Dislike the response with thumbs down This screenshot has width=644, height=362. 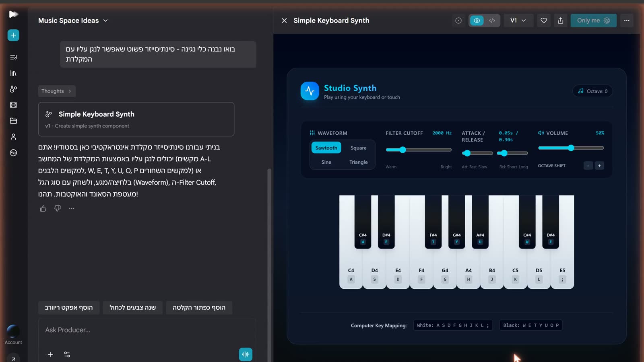point(58,208)
